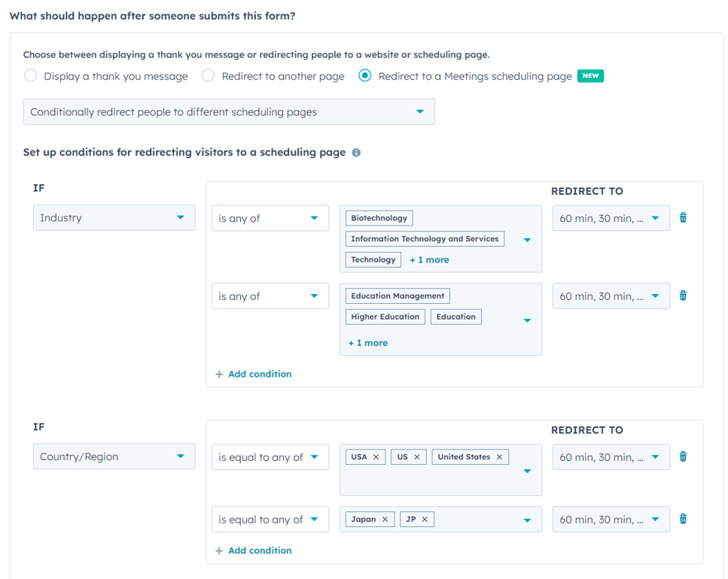Add condition under Country/Region rule

pos(253,551)
